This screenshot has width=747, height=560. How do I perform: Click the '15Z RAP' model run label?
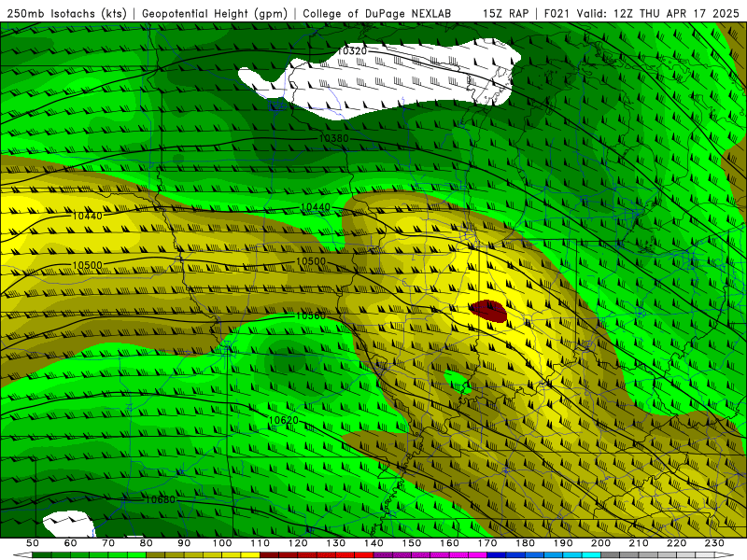tap(505, 13)
